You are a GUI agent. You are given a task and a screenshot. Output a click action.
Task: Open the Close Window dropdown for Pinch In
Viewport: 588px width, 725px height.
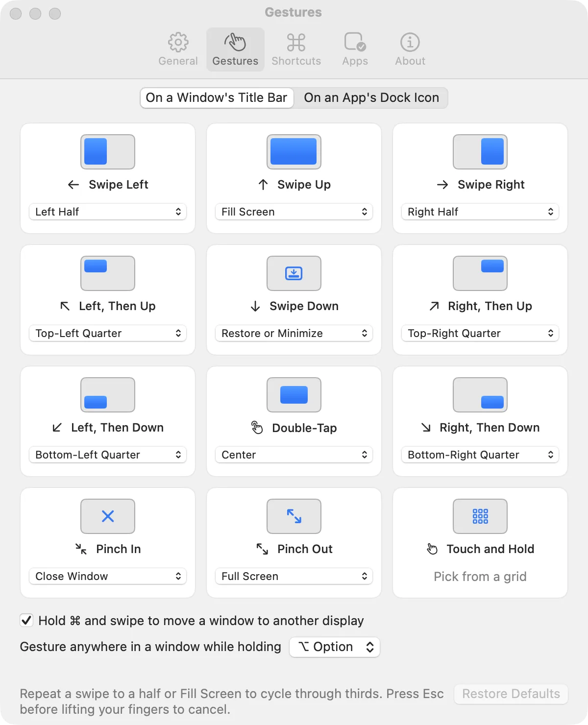pos(108,576)
